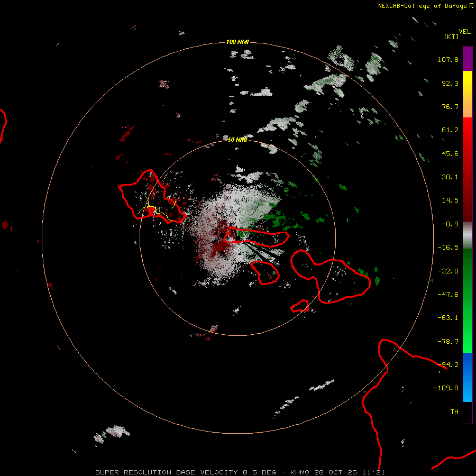Click the yellow-orange swatch on velocity color bar
The height and width of the screenshot is (476, 476).
pyautogui.click(x=467, y=94)
